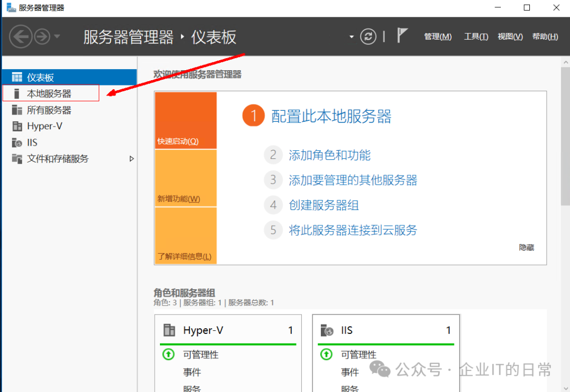Click the 仪表板 grid icon in sidebar
The height and width of the screenshot is (392, 570).
click(x=17, y=77)
